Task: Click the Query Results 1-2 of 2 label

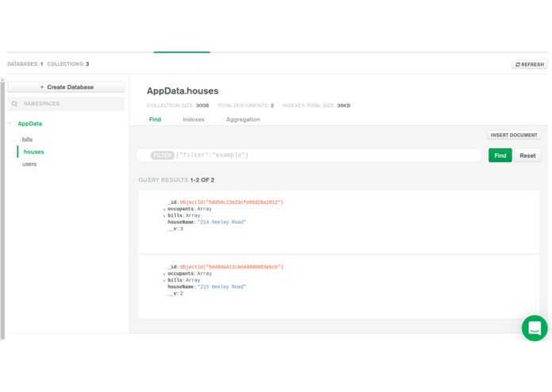Action: (176, 180)
